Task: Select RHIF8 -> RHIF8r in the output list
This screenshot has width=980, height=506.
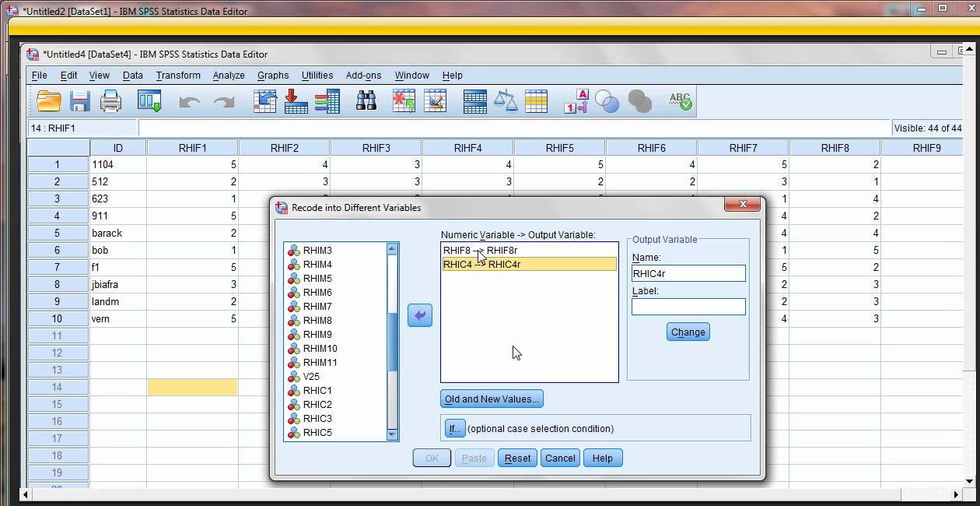Action: click(529, 251)
